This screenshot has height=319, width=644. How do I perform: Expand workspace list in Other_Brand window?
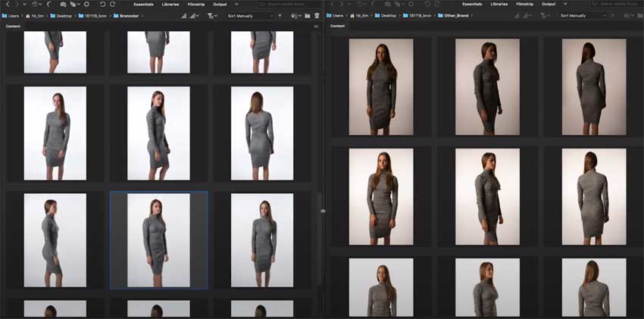click(x=565, y=4)
